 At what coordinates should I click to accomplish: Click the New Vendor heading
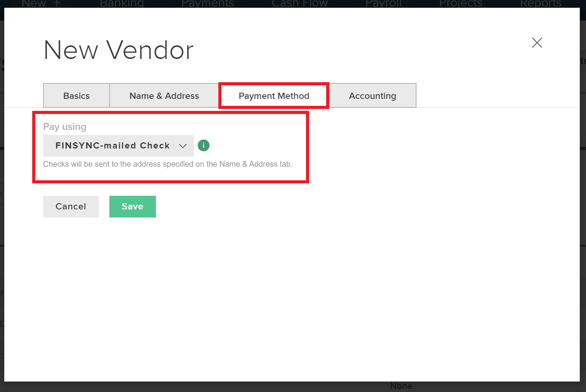pos(118,50)
